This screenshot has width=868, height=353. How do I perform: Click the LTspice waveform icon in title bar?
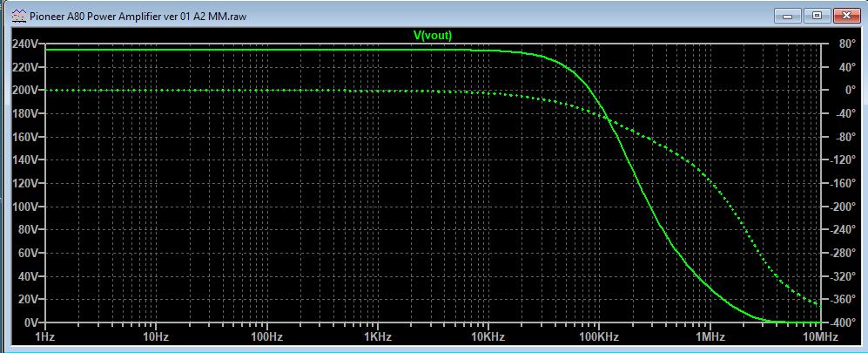pyautogui.click(x=19, y=16)
